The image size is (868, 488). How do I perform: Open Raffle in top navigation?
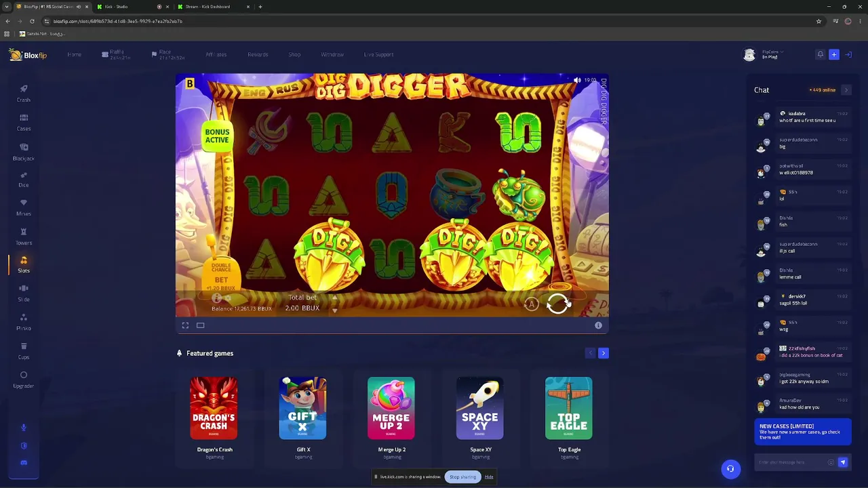tap(116, 55)
